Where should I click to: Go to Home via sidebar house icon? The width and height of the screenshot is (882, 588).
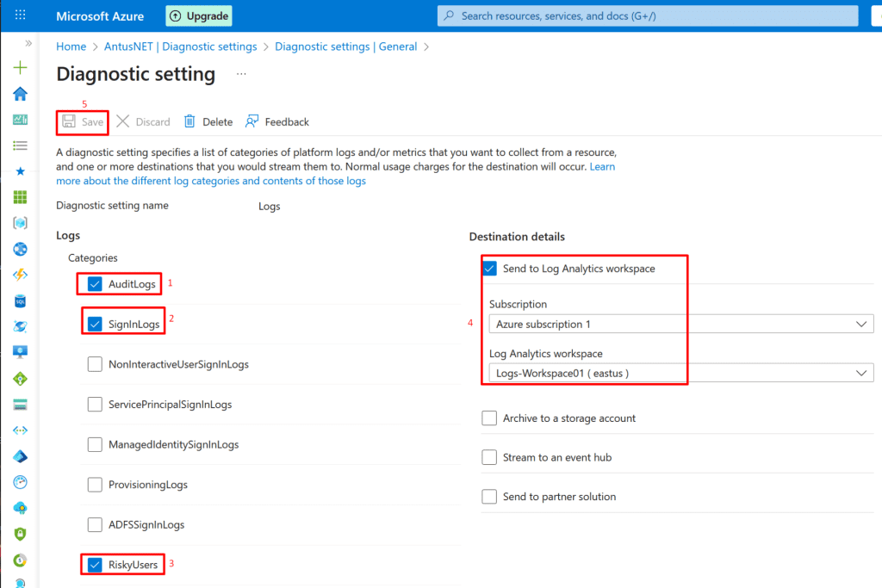(21, 94)
